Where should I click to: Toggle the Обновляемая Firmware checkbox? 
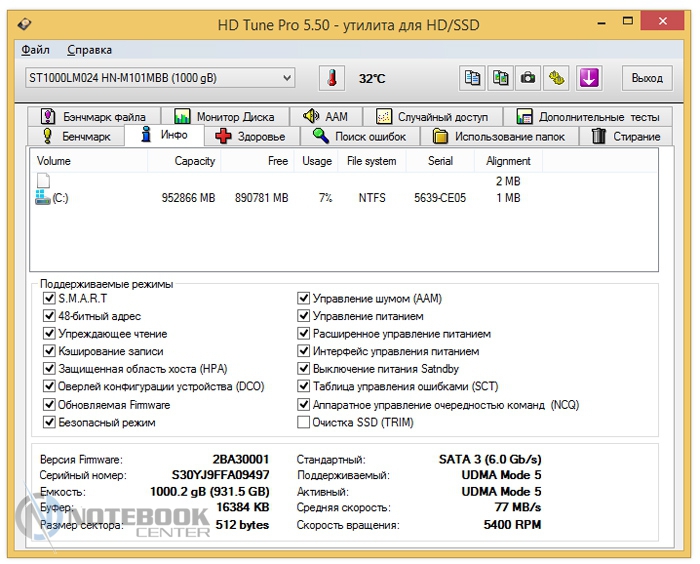[49, 405]
